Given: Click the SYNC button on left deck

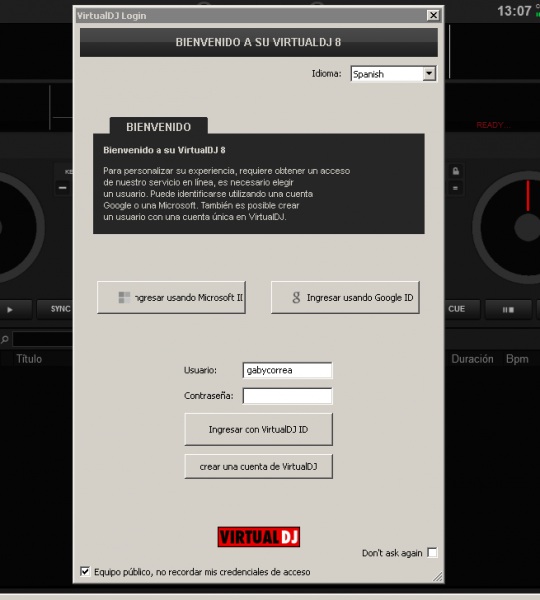Looking at the screenshot, I should [x=54, y=309].
